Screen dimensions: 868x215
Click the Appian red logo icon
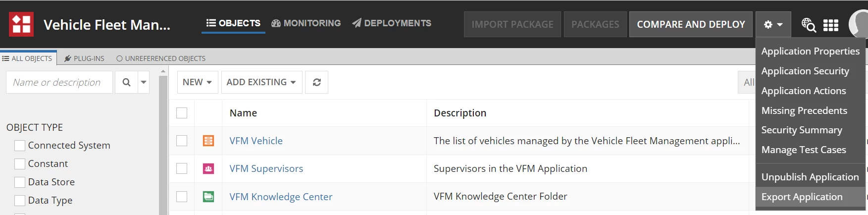point(21,24)
